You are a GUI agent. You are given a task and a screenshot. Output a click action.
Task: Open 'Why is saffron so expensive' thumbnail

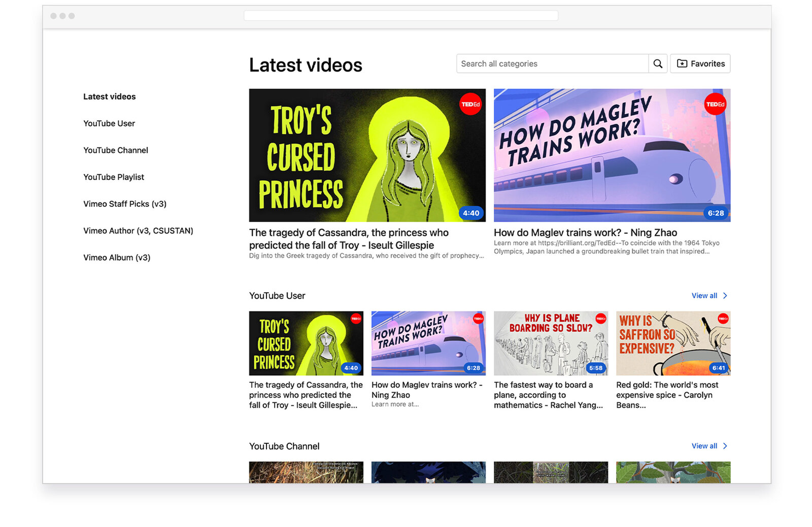[x=673, y=343]
